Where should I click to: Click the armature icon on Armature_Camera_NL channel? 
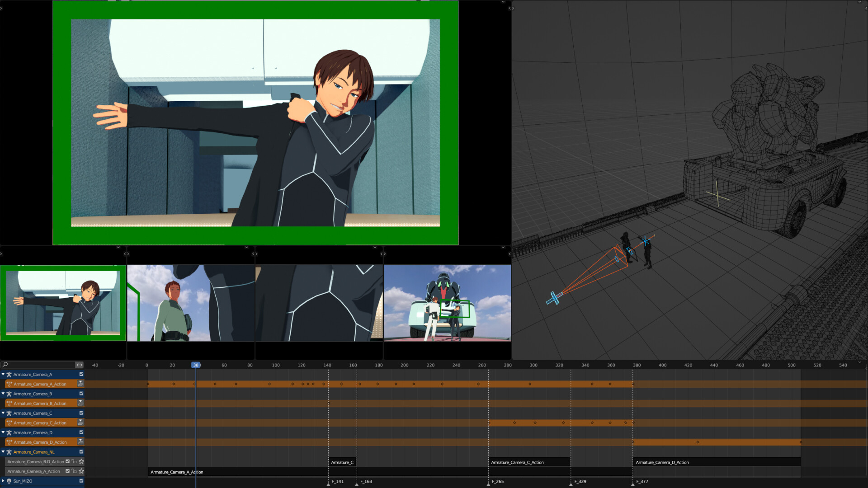click(x=9, y=452)
